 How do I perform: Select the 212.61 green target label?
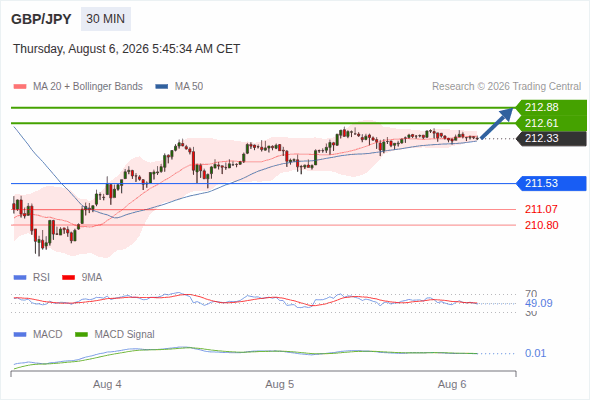coord(551,123)
